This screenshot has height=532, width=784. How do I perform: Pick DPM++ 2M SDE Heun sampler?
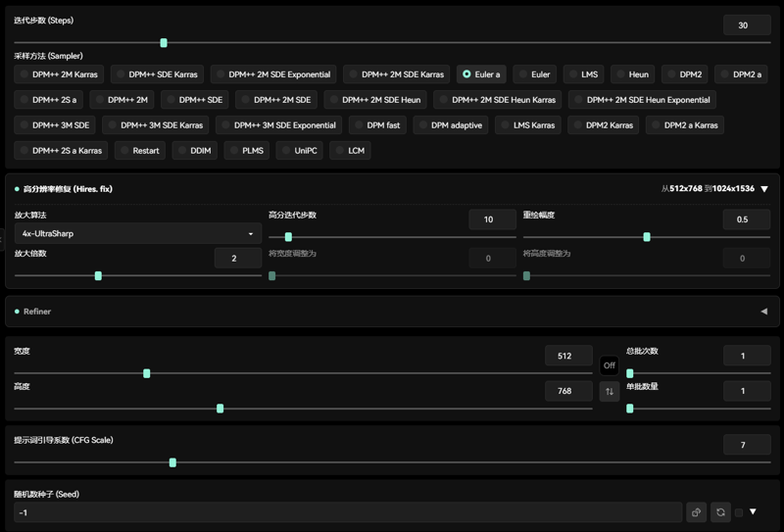375,100
